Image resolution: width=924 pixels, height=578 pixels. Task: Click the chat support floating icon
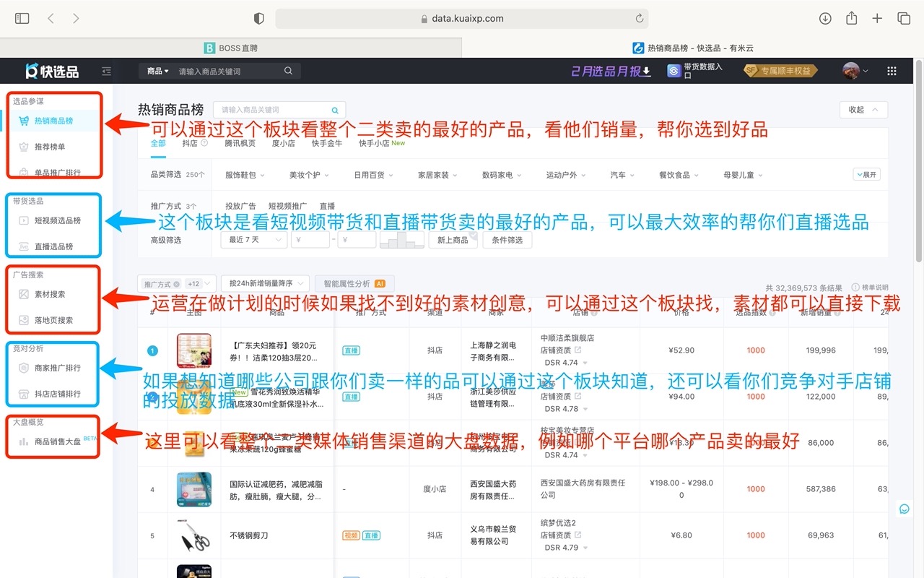(904, 509)
